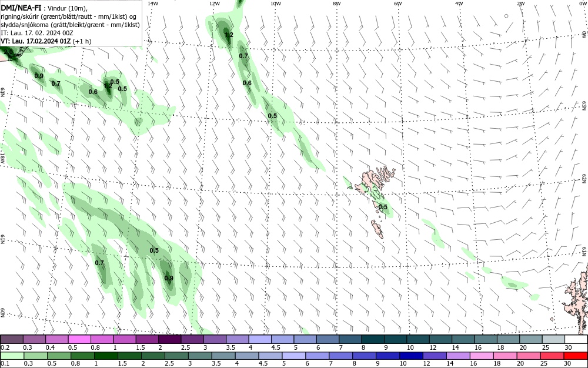Select the initial time line "IT: Lau. 17. 02. 2024 00Z"
This screenshot has height=368, width=588.
pos(36,33)
